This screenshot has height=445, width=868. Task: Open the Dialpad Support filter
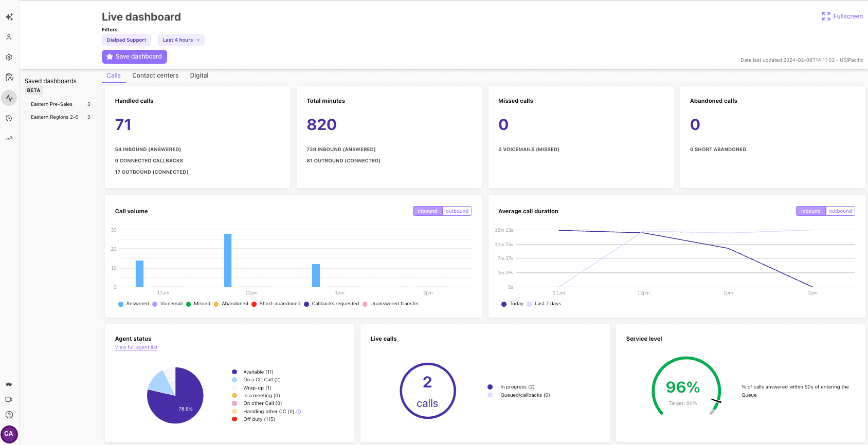tap(126, 40)
